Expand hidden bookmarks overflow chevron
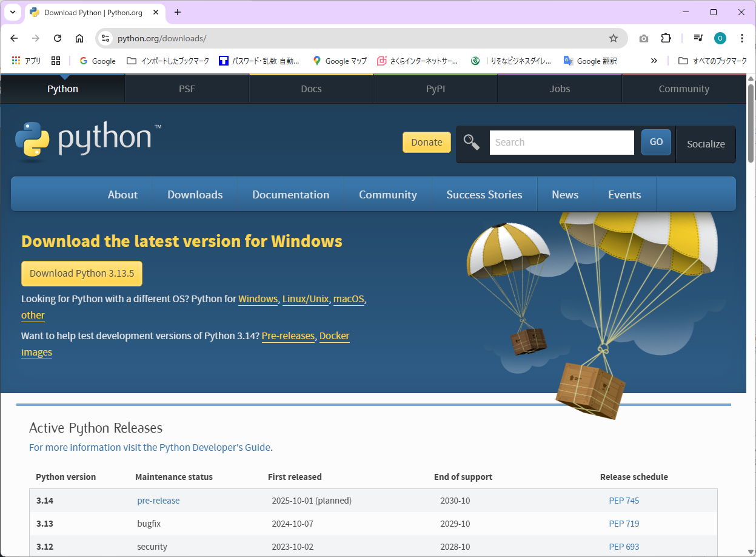Screen dimensions: 756x557 pyautogui.click(x=654, y=61)
